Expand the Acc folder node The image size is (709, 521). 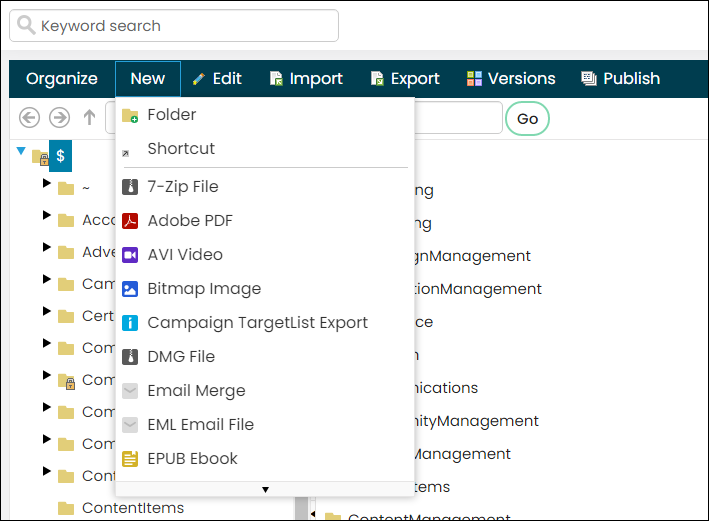[x=47, y=215]
